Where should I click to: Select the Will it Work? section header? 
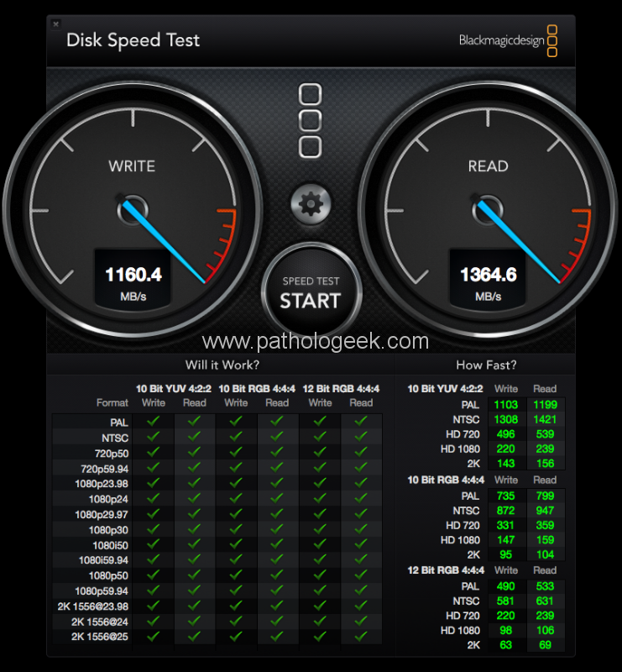222,365
